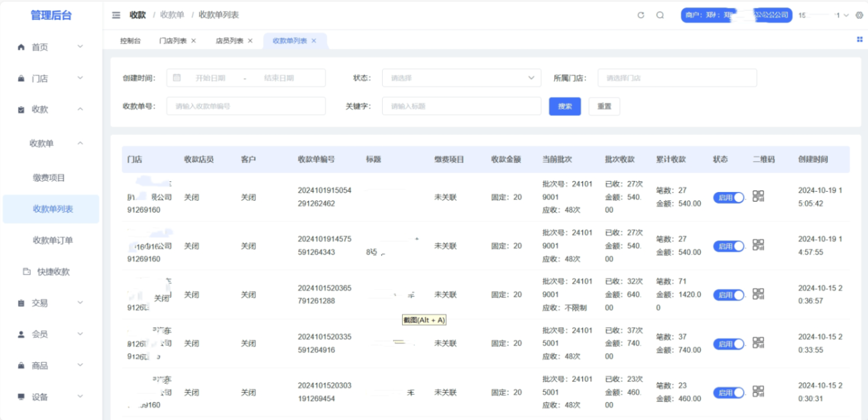Toggle 启用 switch for row created 2024-10-15 20:30:31
The image size is (868, 420).
(728, 393)
